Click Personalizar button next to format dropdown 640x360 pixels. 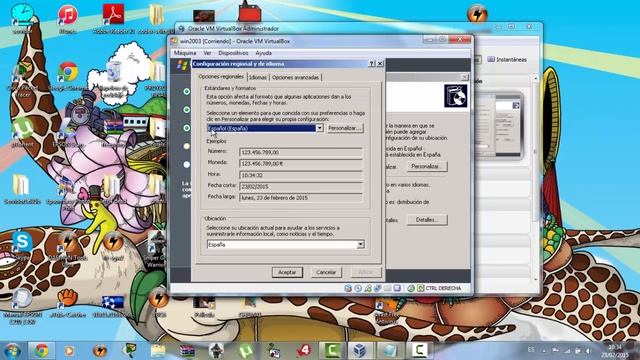[345, 128]
